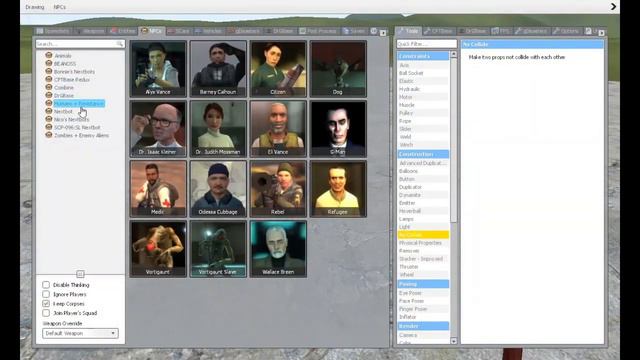Click the arrow icon at top-right corner

613,7
